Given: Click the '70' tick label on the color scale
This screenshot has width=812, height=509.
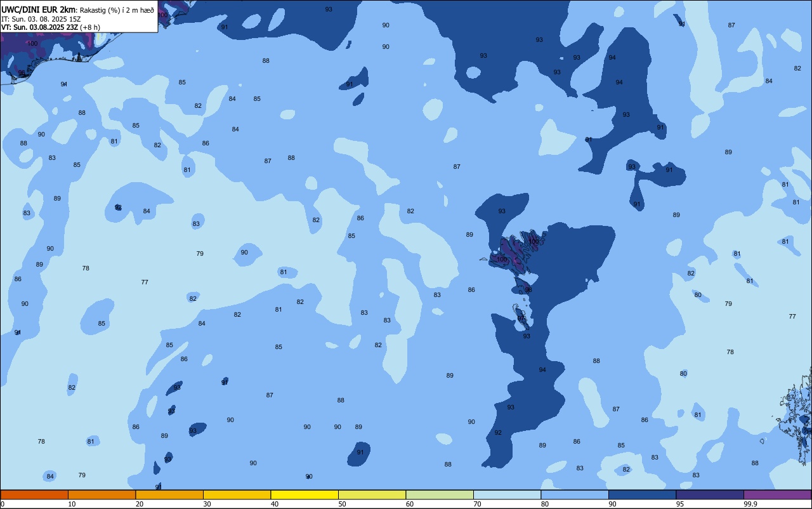Looking at the screenshot, I should click(x=477, y=504).
